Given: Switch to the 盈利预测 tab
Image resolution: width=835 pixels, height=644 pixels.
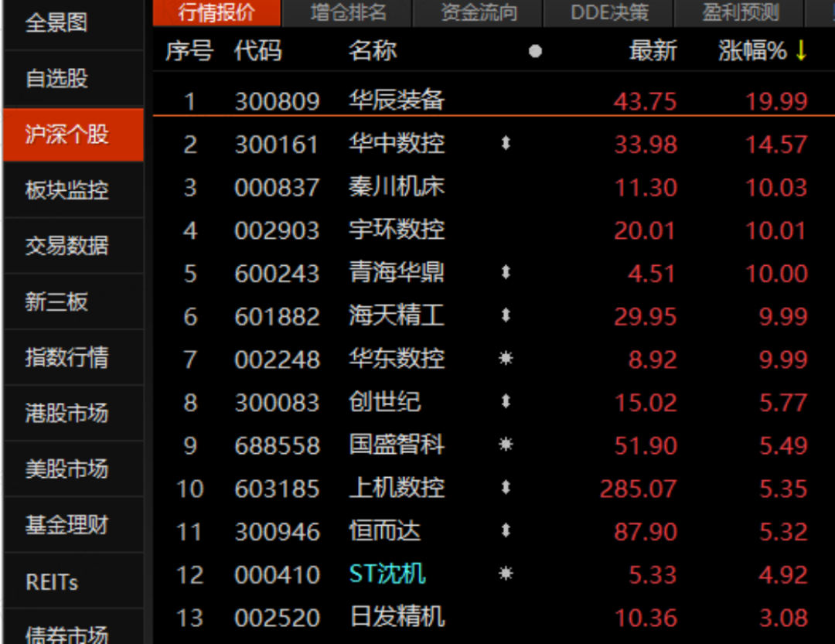Looking at the screenshot, I should 740,13.
